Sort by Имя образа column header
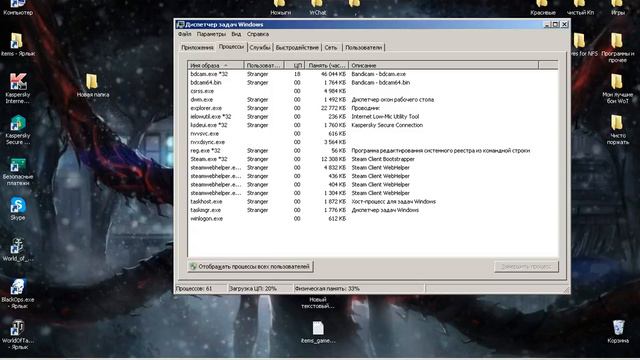 [x=216, y=65]
